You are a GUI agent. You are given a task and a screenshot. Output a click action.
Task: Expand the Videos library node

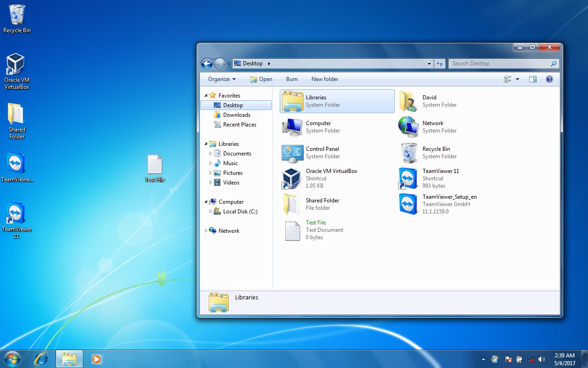click(x=211, y=182)
